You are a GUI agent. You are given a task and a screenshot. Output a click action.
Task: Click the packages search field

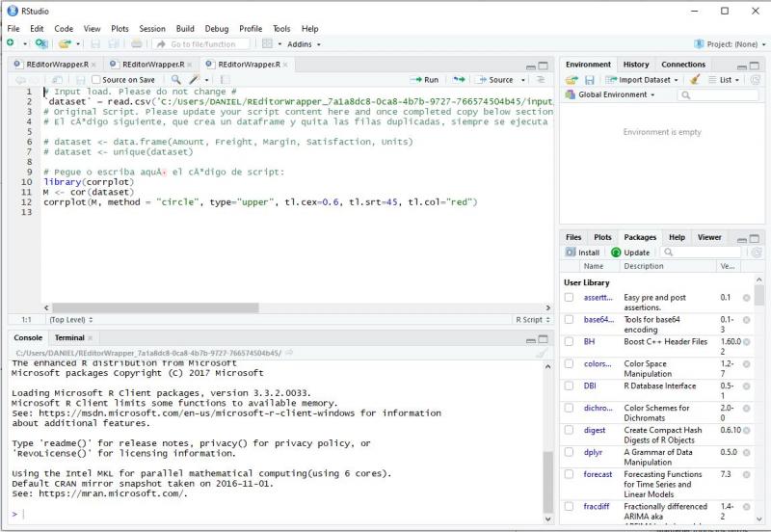coord(701,253)
